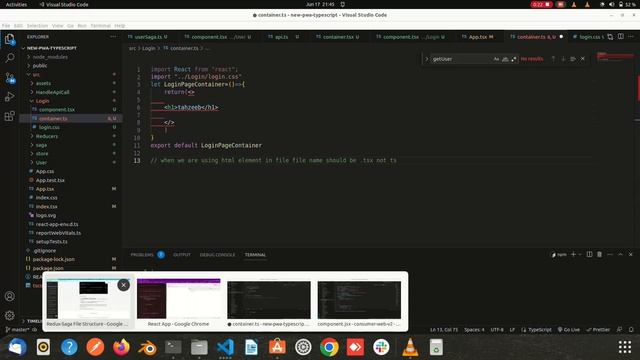This screenshot has width=640, height=360.
Task: Toggle Match Whole Word in the find box
Action: pos(505,59)
